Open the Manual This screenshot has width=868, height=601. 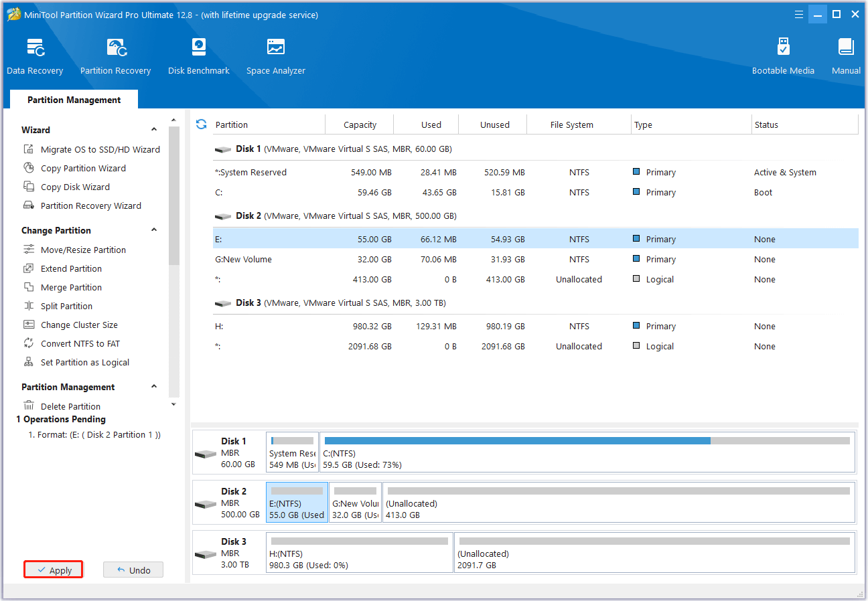pyautogui.click(x=846, y=56)
